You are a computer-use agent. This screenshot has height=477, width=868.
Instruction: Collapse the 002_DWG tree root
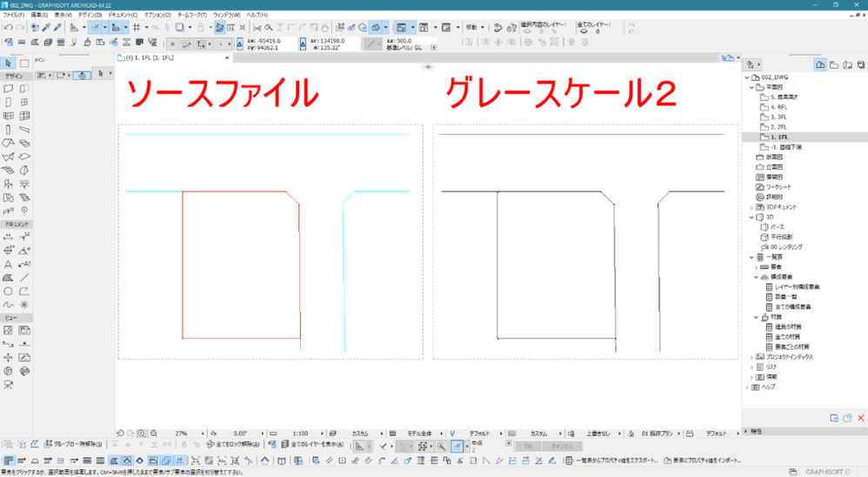point(747,77)
